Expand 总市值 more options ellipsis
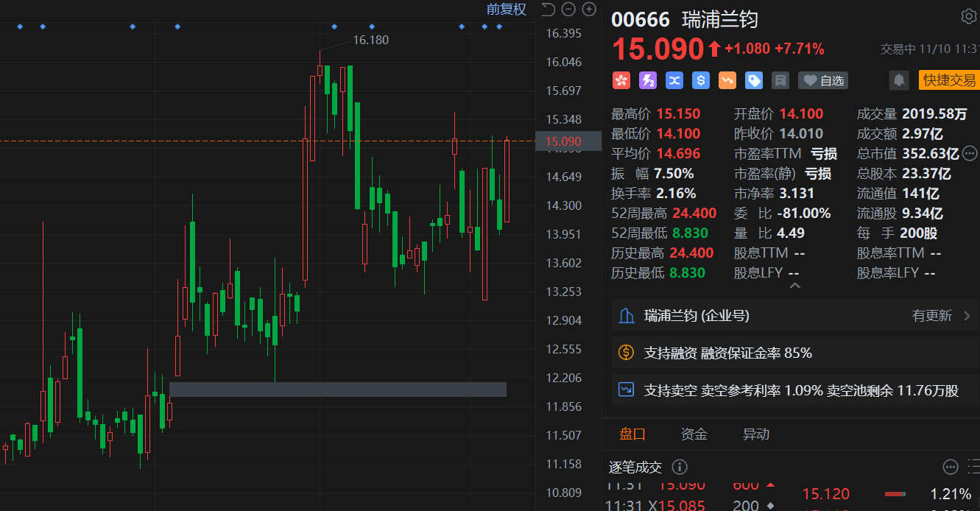Screen dimensions: 980x511 [x=970, y=153]
